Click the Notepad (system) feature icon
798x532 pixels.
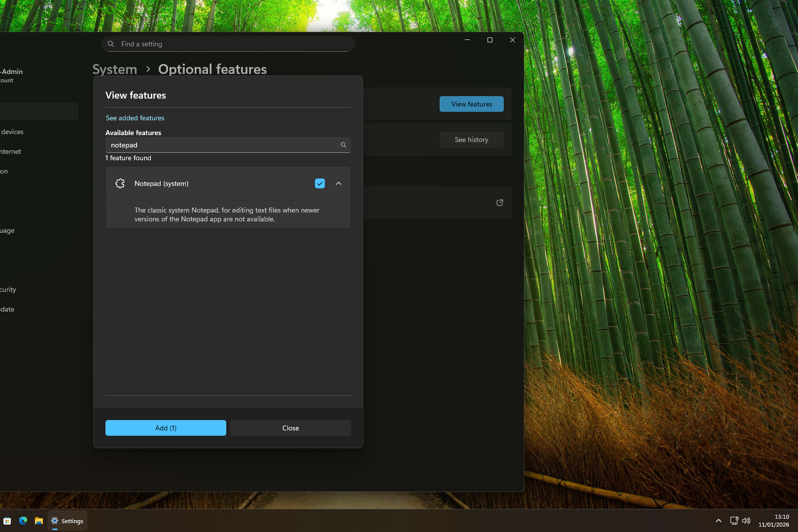[x=120, y=183]
